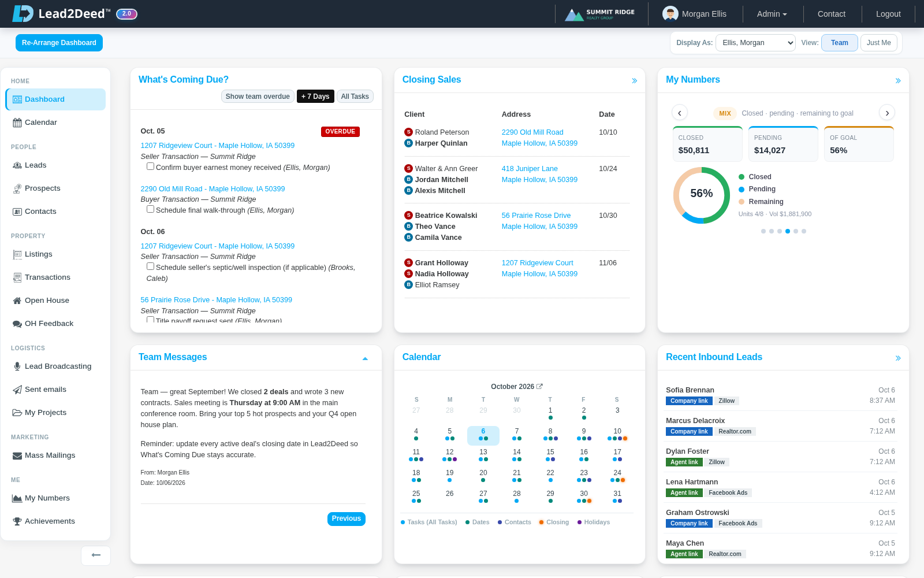
Task: Open the Open House page
Action: coord(55,301)
